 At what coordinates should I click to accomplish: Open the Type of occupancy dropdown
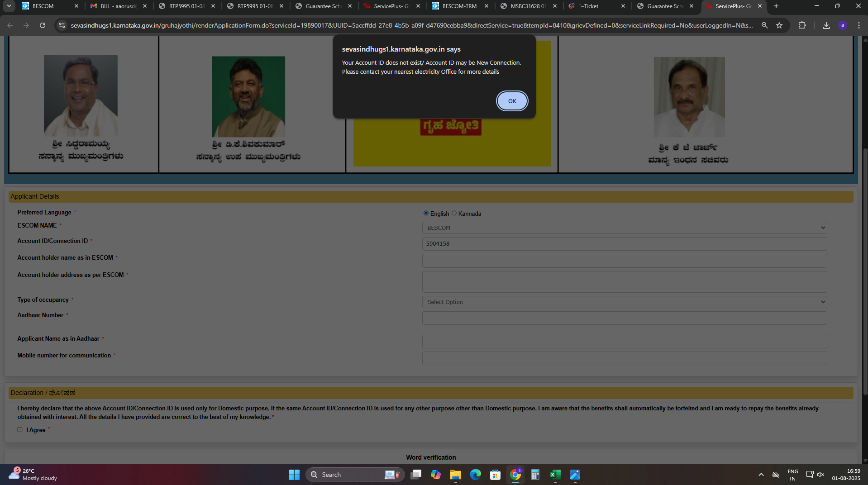[625, 302]
